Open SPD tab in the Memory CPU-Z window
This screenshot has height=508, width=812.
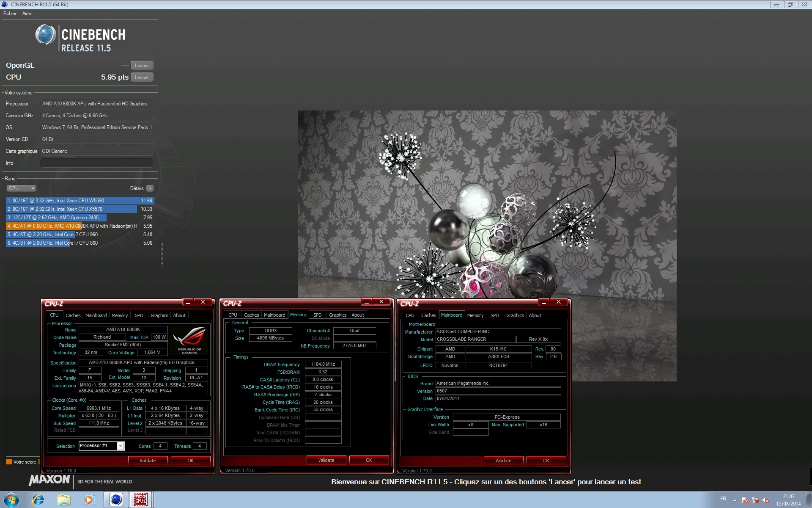318,315
